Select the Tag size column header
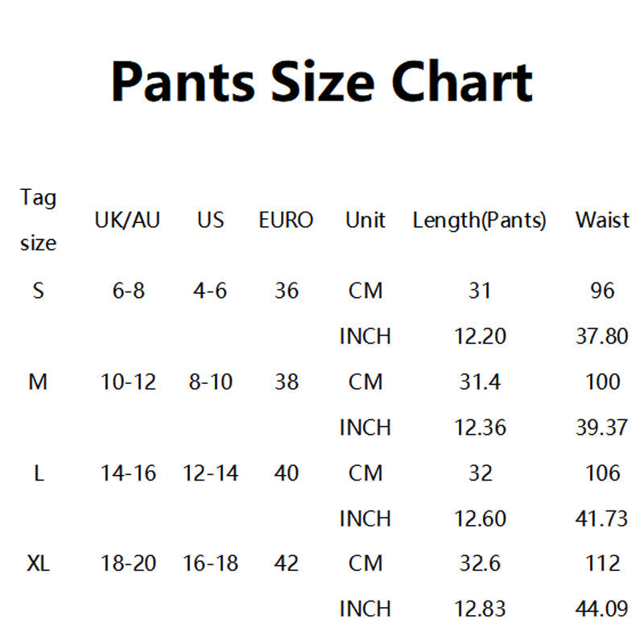The height and width of the screenshot is (644, 644). click(x=38, y=220)
